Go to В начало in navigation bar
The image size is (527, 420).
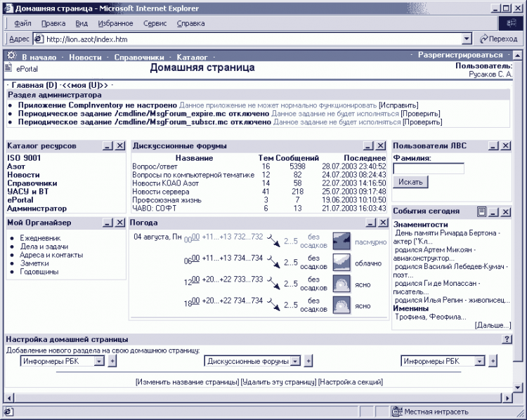point(39,57)
